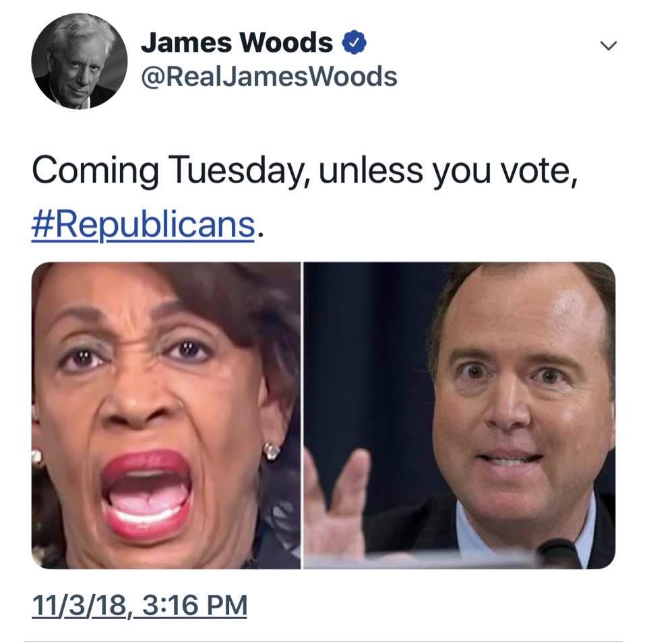Open the tweet's permalink date link

click(140, 605)
